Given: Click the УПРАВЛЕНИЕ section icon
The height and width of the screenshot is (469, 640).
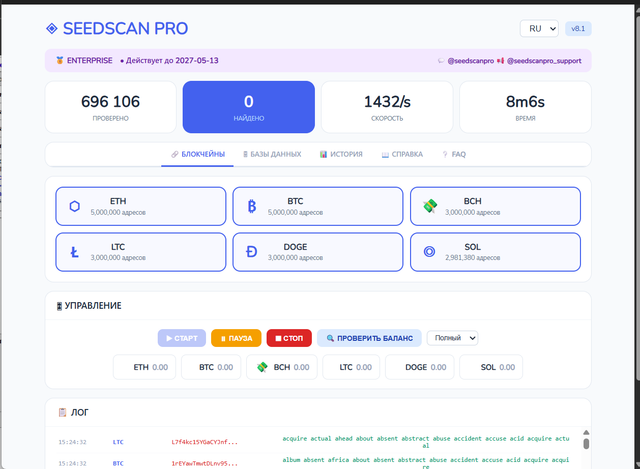Looking at the screenshot, I should [x=59, y=306].
